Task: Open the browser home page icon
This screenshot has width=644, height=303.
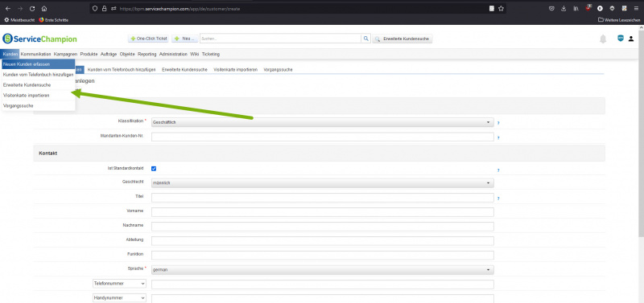Action: (44, 8)
